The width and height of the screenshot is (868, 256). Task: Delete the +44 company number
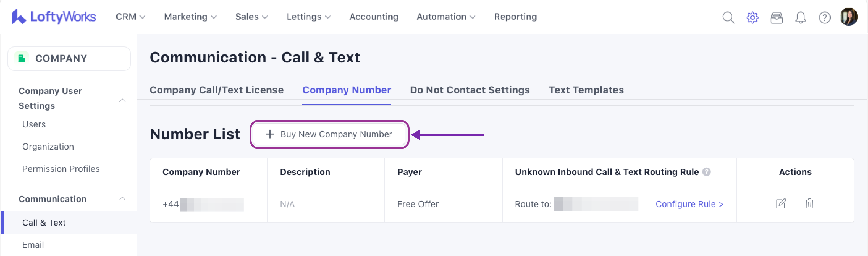[x=809, y=204]
